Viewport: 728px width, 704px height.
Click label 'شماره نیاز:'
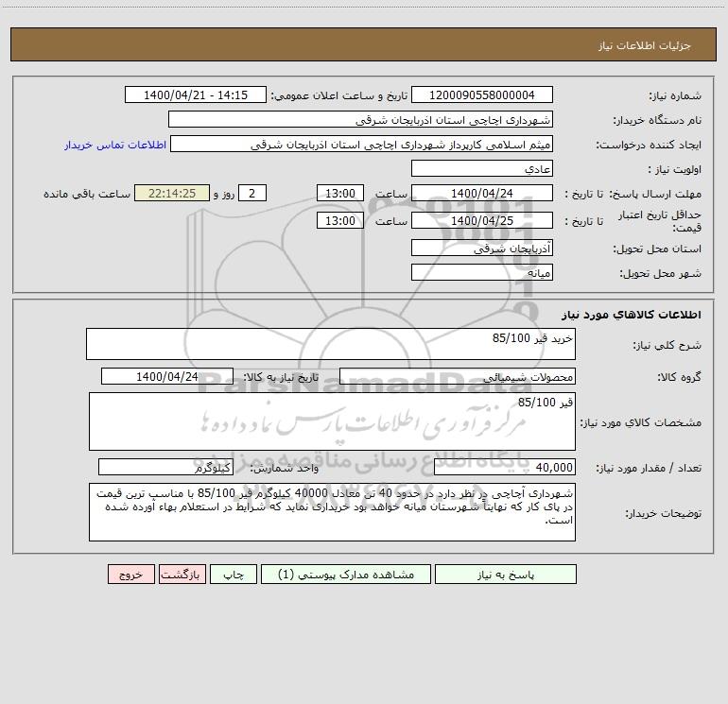coord(675,95)
